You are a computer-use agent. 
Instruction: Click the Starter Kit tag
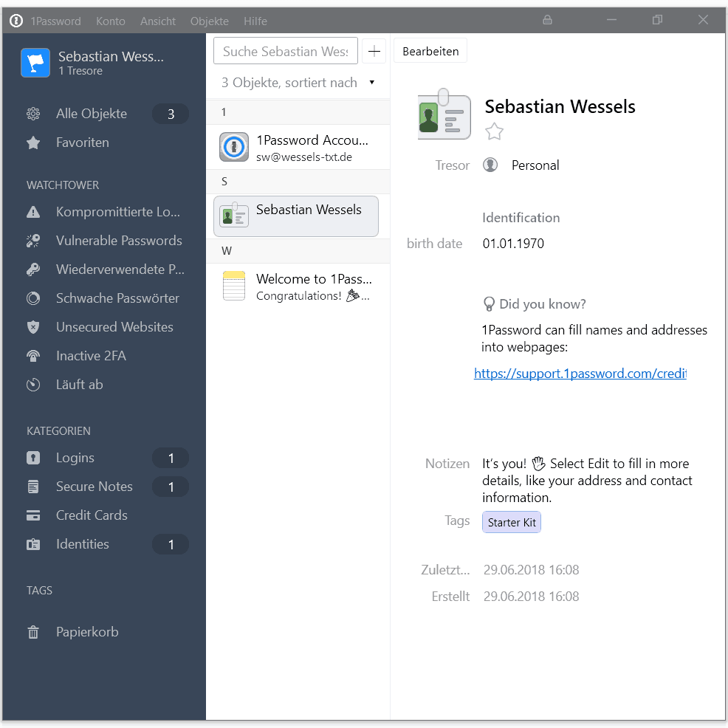pos(512,522)
